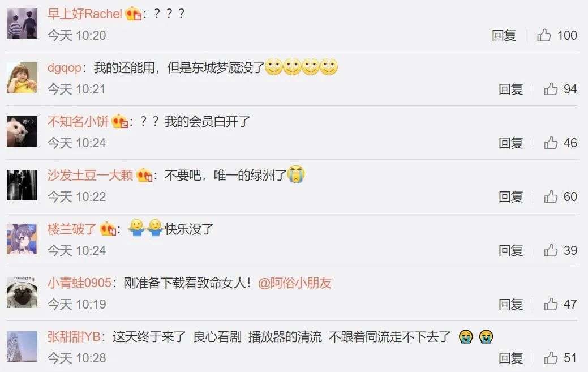Click the dgqop username link
The width and height of the screenshot is (588, 372).
(65, 69)
